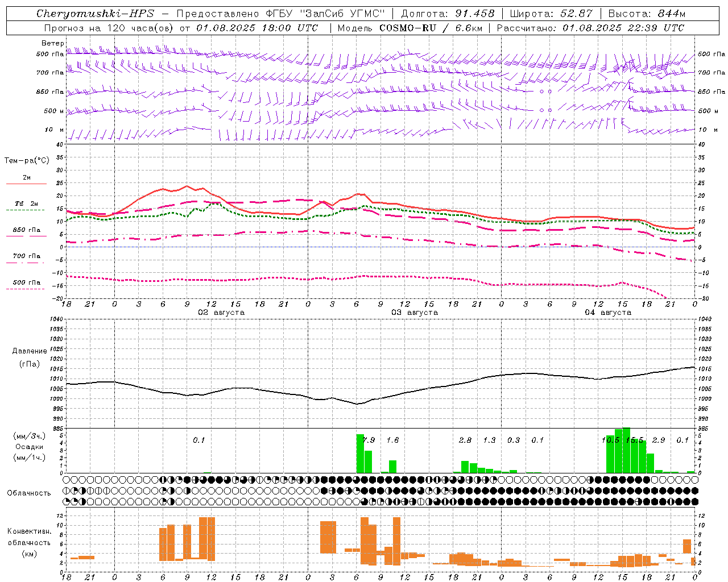This screenshot has height=582, width=728.
Task: Click the '04 августа' date label
Action: coord(608,313)
